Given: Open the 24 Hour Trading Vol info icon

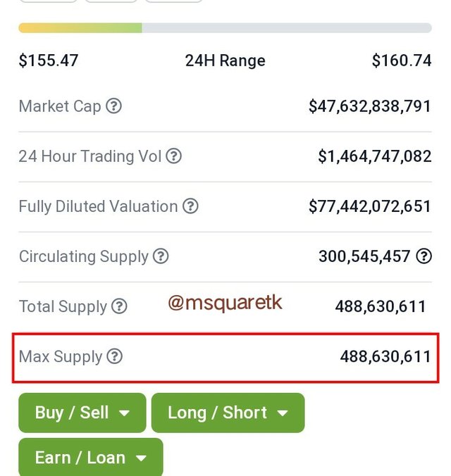Looking at the screenshot, I should click(x=173, y=156).
